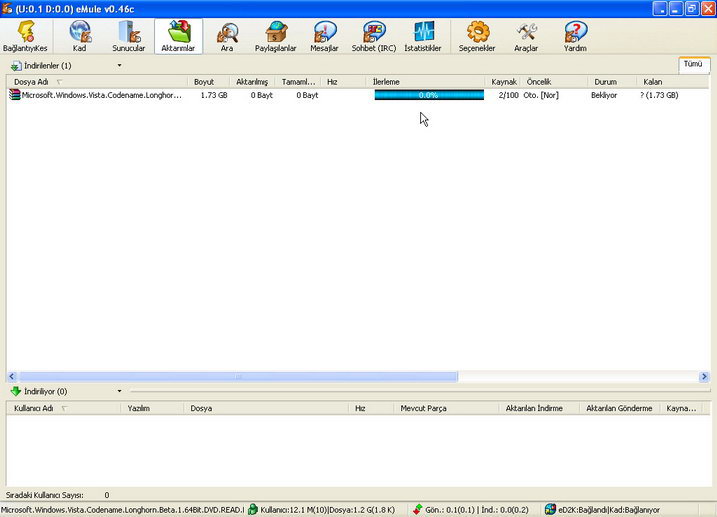Sort downloads by İlerleme column header
Image resolution: width=717 pixels, height=517 pixels.
point(425,82)
